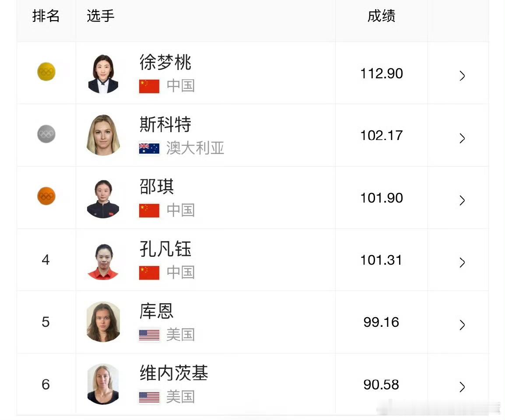Expand chevron for score 99.16
The width and height of the screenshot is (505, 420).
pyautogui.click(x=462, y=325)
